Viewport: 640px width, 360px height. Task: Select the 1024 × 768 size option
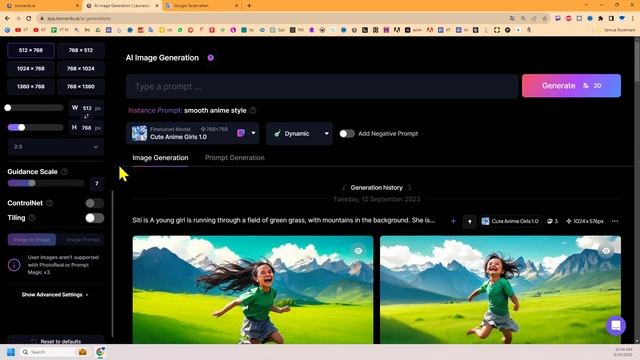(31, 69)
